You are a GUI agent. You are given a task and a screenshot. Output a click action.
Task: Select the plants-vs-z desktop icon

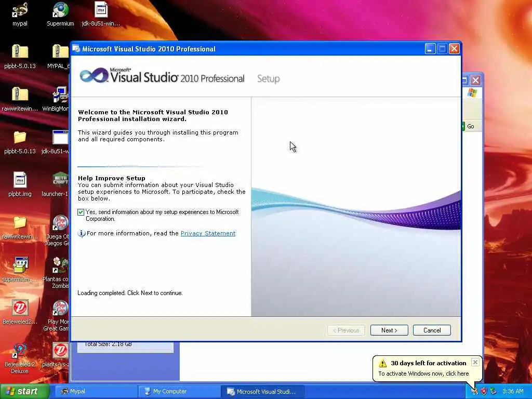click(60, 351)
